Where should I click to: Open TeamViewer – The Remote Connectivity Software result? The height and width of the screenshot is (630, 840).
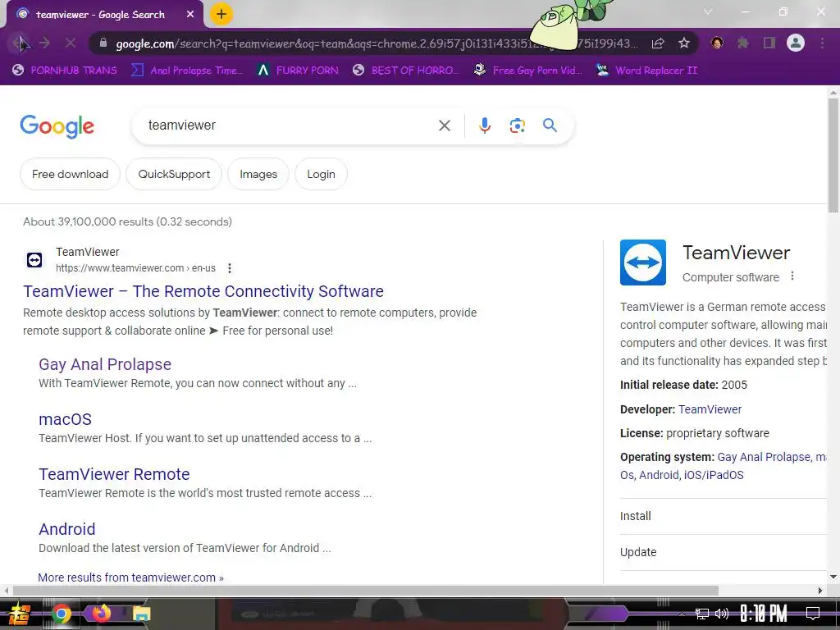point(203,291)
